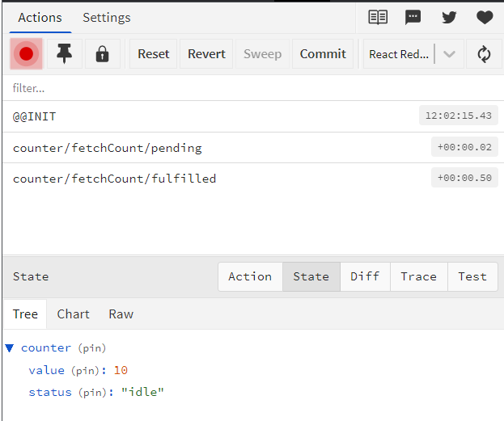Click the Twitter bird icon
The image size is (504, 421).
449,17
